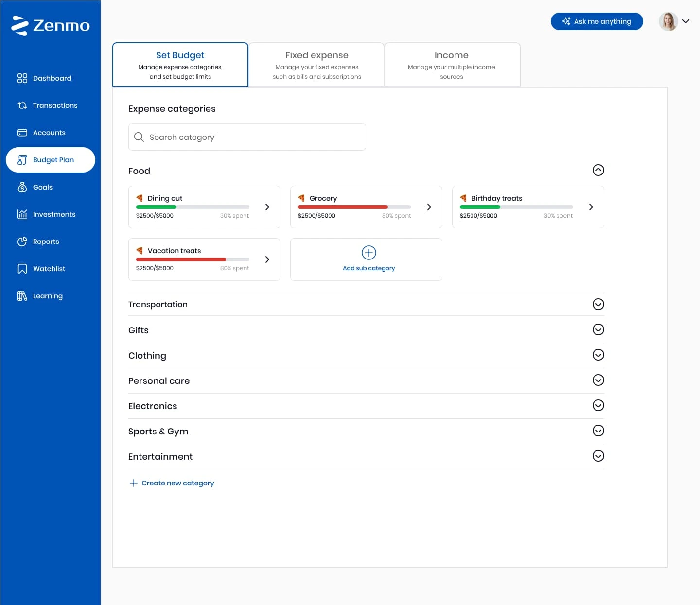Click the pizza icon on Grocery
The height and width of the screenshot is (605, 700).
click(x=301, y=198)
